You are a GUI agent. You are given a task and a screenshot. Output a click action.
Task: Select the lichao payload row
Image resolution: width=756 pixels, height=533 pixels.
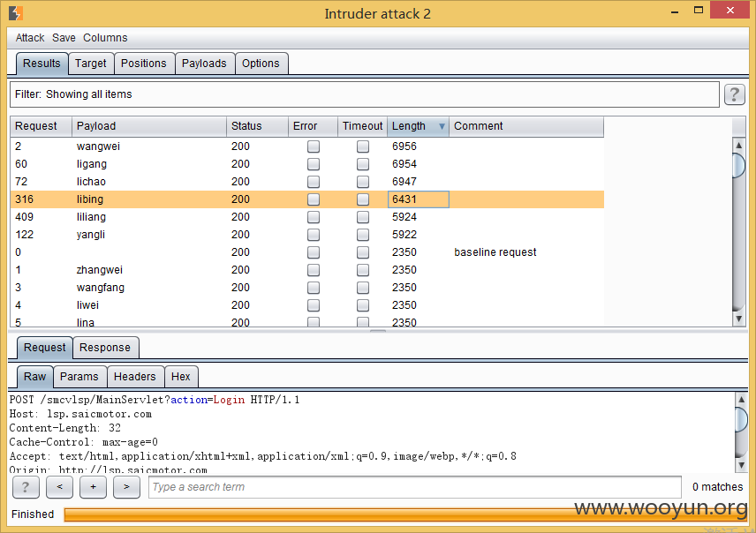coord(306,182)
